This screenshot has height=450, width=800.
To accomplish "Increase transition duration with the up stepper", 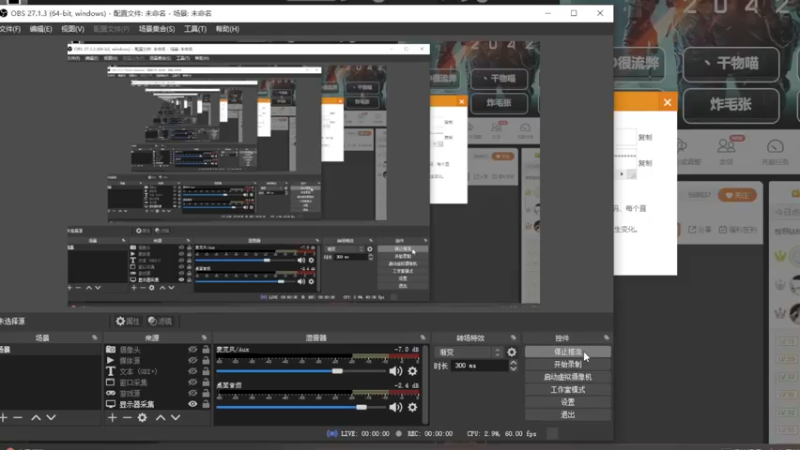I will pyautogui.click(x=513, y=363).
